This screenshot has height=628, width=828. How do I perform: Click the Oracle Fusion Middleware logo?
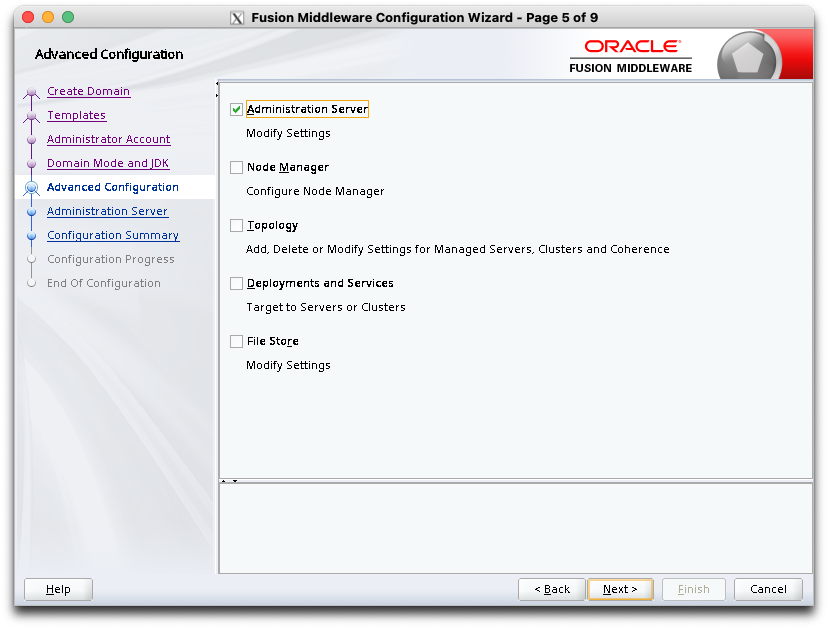click(631, 57)
